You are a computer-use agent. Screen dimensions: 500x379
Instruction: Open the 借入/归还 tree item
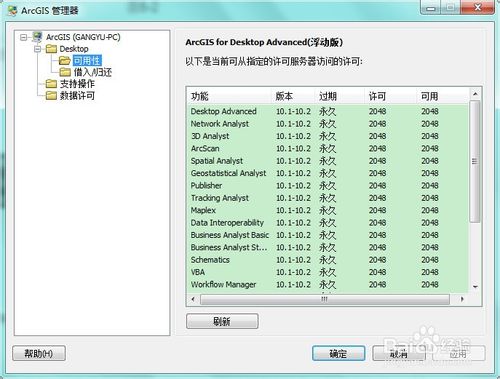click(x=93, y=72)
